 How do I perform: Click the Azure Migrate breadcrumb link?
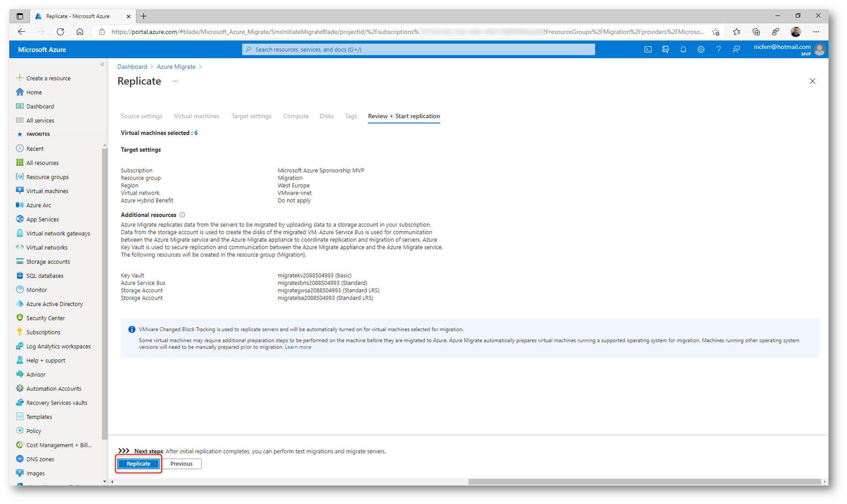pos(176,67)
